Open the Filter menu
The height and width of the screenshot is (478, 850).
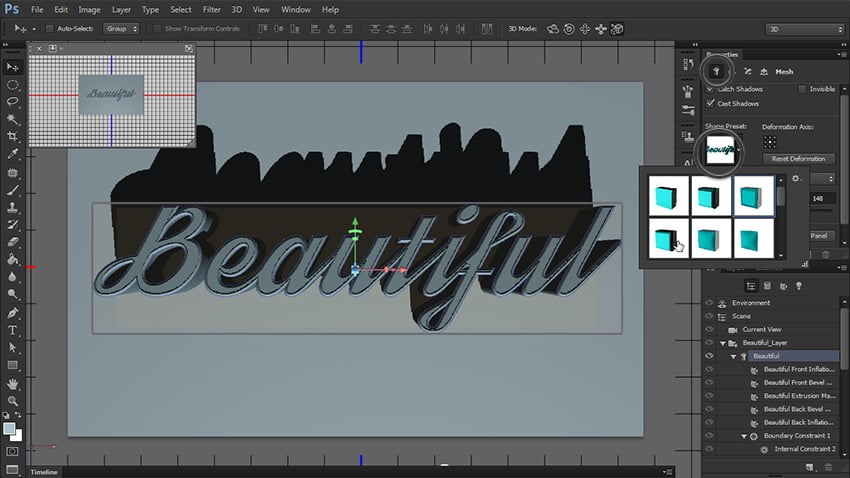pos(211,9)
